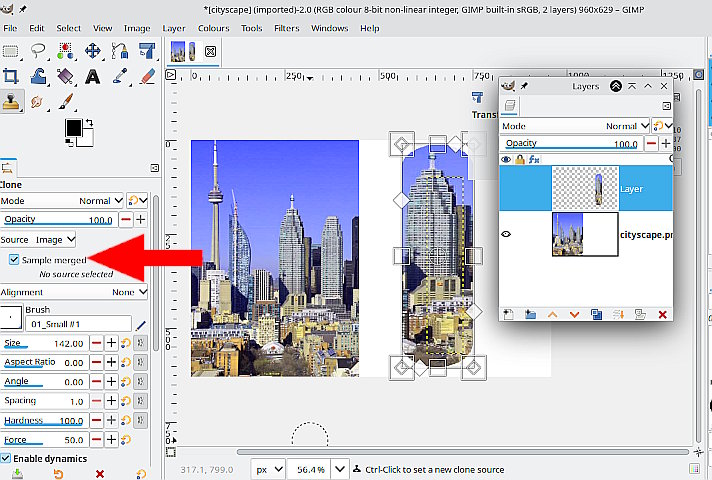Raise layer with the up arrow icon
This screenshot has width=712, height=480.
551,314
